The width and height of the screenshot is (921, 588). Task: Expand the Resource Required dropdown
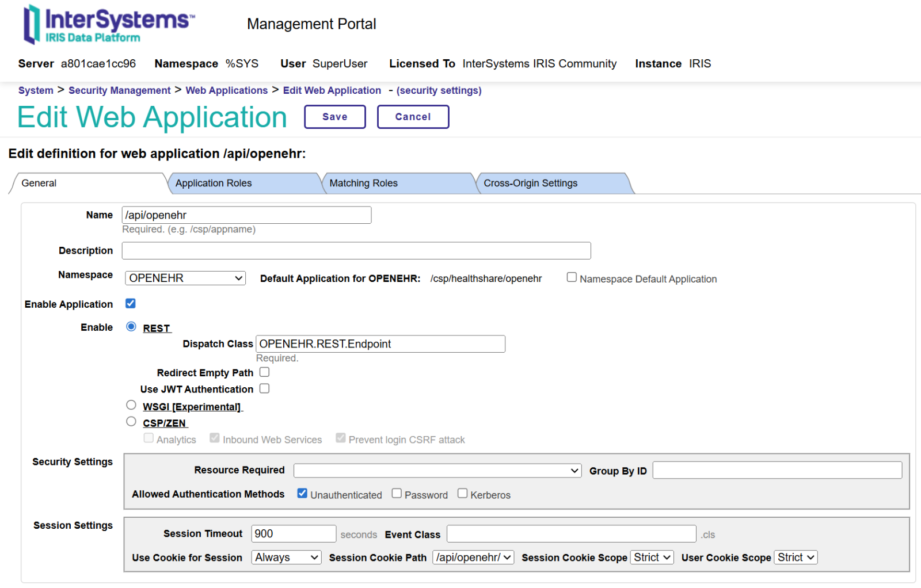437,471
